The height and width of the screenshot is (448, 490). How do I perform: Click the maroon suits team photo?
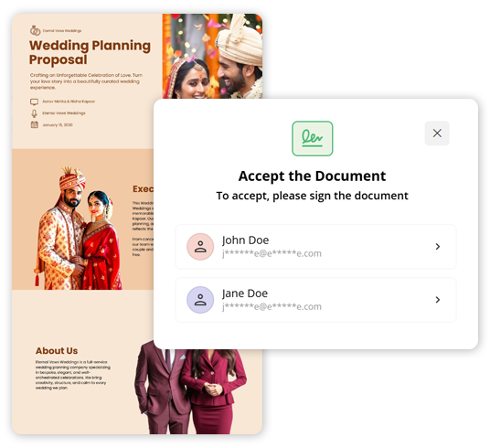pyautogui.click(x=191, y=391)
